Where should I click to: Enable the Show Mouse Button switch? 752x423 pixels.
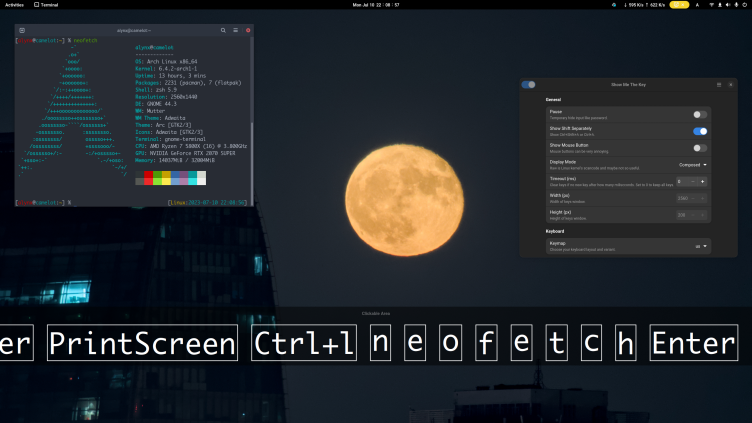click(700, 147)
